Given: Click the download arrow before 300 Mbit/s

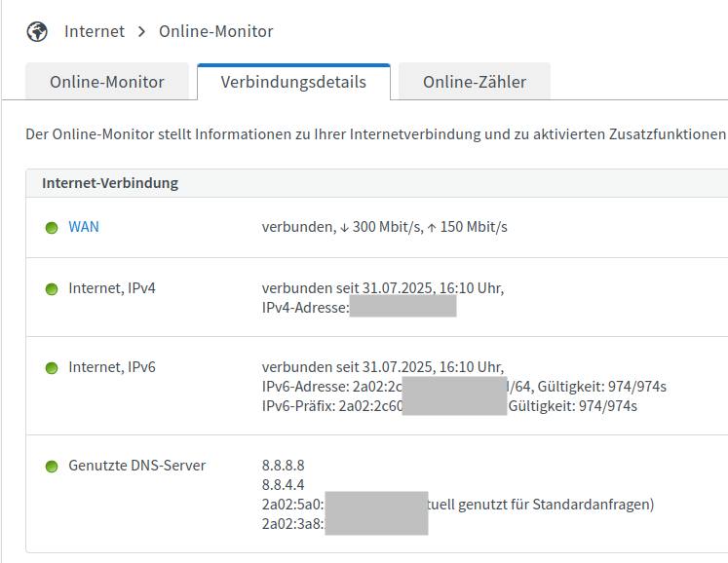Looking at the screenshot, I should click(x=344, y=228).
